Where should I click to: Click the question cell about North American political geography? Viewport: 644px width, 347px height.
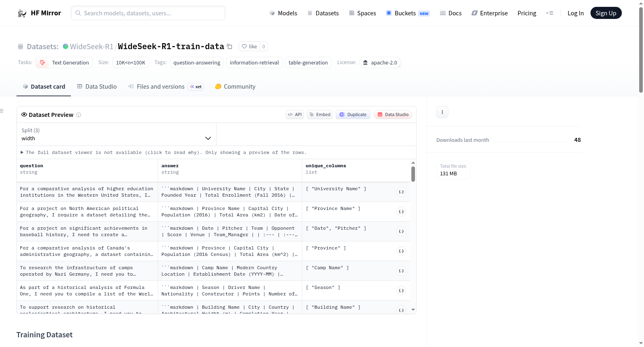pos(87,212)
